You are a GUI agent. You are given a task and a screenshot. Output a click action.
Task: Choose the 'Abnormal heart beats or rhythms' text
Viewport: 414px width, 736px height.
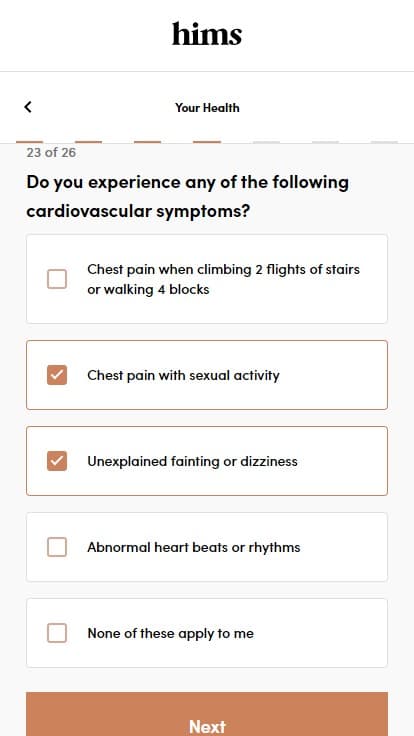pyautogui.click(x=193, y=547)
